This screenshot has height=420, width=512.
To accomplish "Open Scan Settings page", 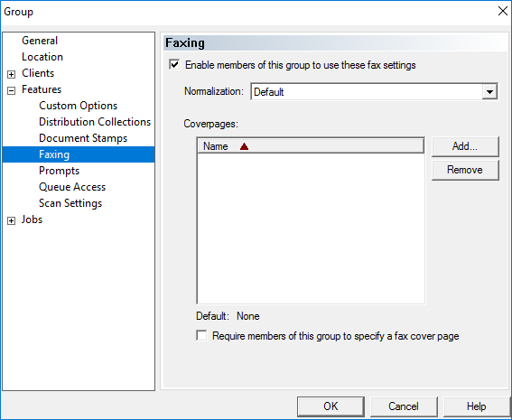I will click(70, 203).
